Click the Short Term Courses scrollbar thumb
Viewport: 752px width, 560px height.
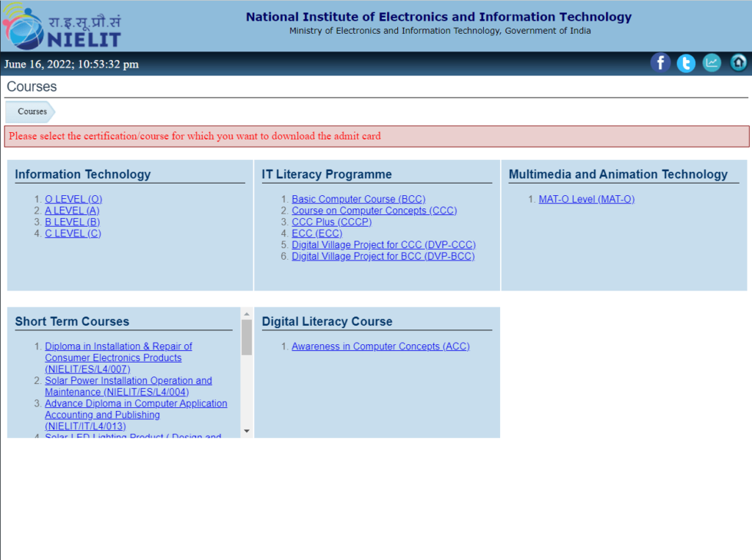click(247, 337)
